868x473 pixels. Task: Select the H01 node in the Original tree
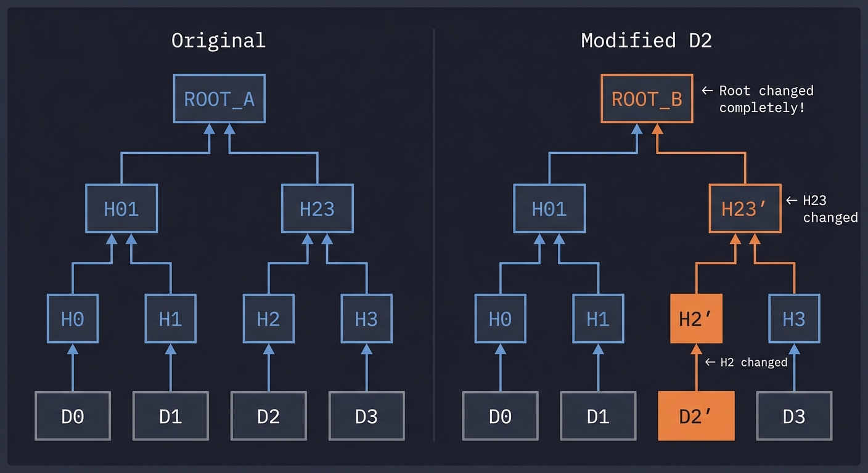(x=121, y=208)
